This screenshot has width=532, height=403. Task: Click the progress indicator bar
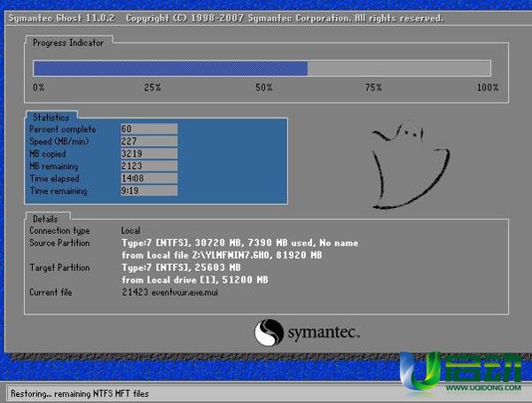(x=262, y=68)
